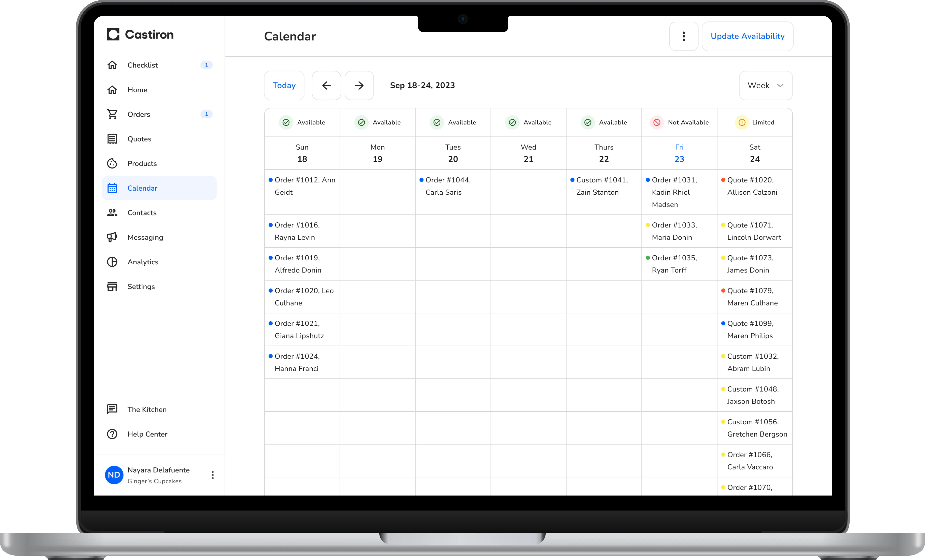Viewport: 925px width, 560px height.
Task: Click the Products cookie icon
Action: pyautogui.click(x=112, y=163)
